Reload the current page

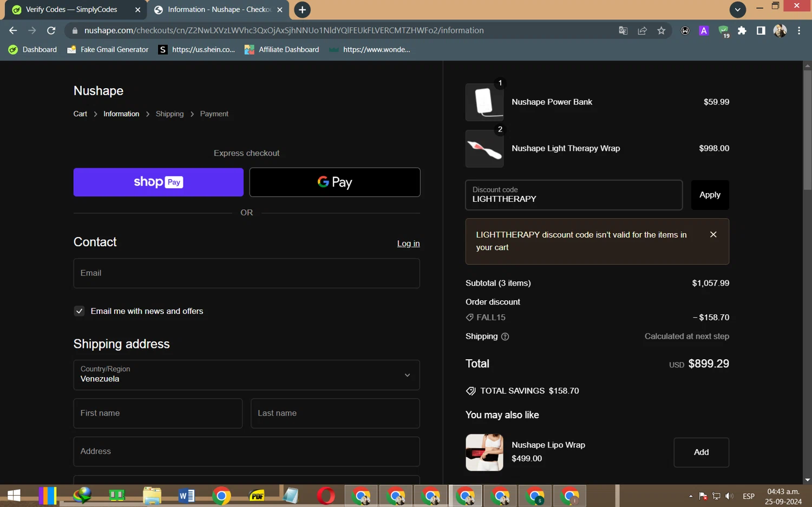[51, 31]
